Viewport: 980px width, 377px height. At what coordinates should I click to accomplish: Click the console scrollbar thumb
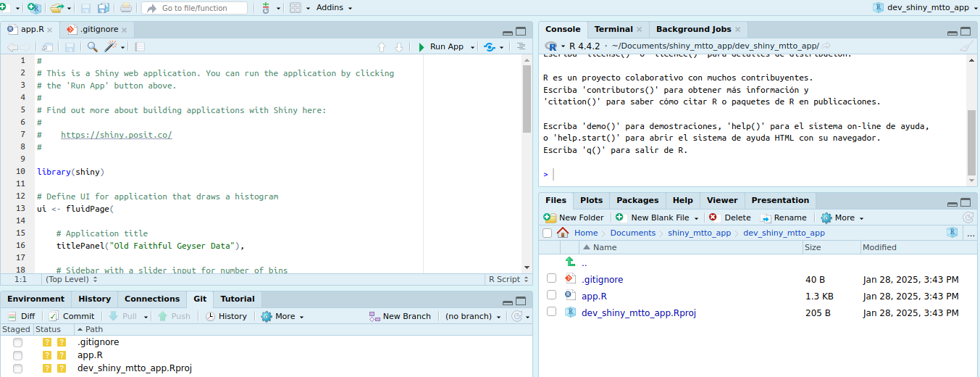pos(971,142)
